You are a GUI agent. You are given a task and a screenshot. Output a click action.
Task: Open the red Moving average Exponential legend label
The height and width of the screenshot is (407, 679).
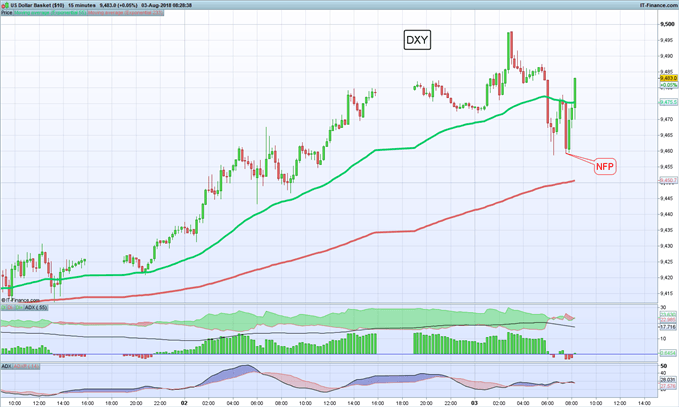coord(125,13)
